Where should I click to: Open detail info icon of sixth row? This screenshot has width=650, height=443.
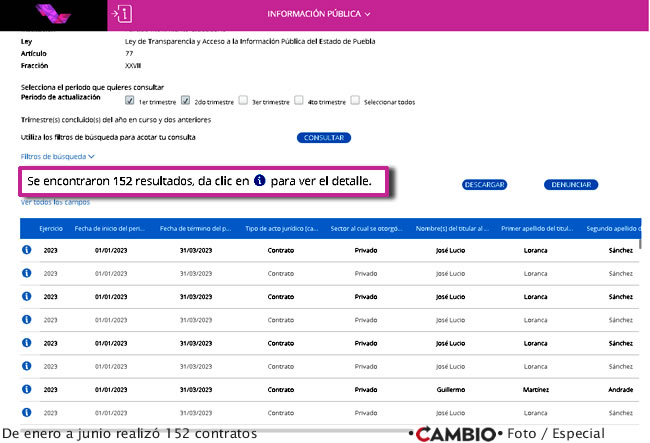pyautogui.click(x=27, y=366)
